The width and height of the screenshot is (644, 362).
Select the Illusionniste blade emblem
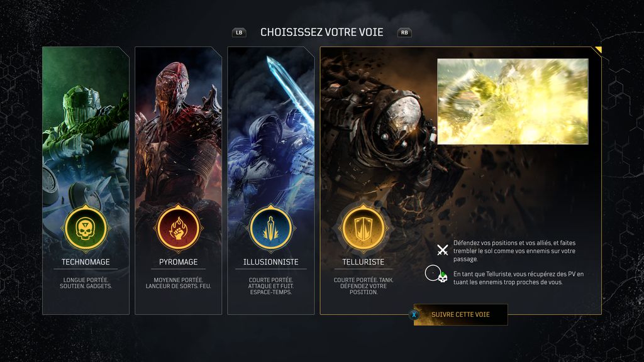click(x=270, y=228)
